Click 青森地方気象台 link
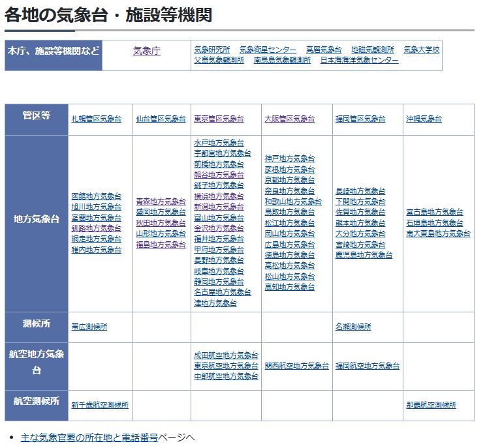Image resolution: width=485 pixels, height=448 pixels. (161, 202)
